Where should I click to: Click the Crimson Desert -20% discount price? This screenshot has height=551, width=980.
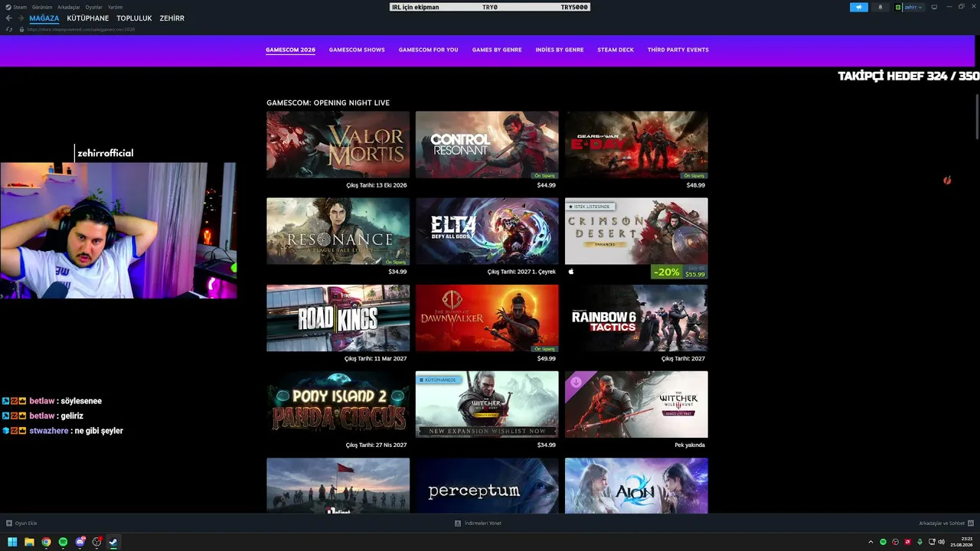(x=679, y=272)
